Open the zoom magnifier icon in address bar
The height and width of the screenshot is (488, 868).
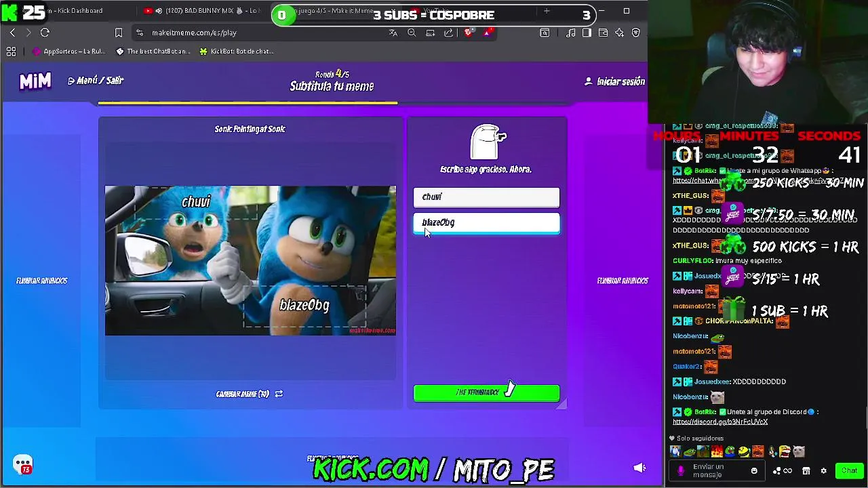412,33
